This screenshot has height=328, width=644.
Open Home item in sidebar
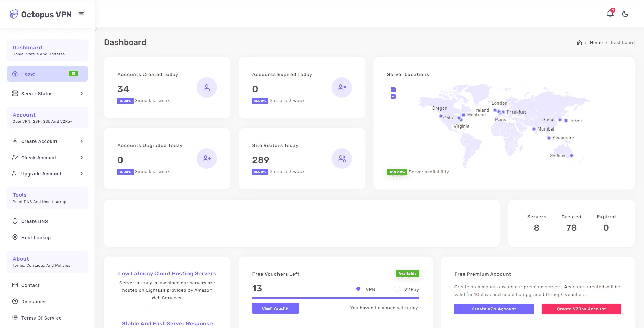coord(47,74)
